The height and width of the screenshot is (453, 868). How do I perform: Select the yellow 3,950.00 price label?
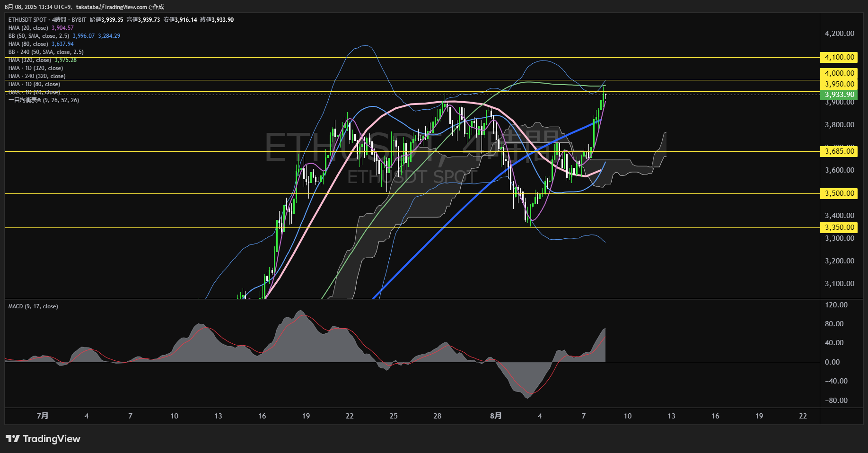839,84
